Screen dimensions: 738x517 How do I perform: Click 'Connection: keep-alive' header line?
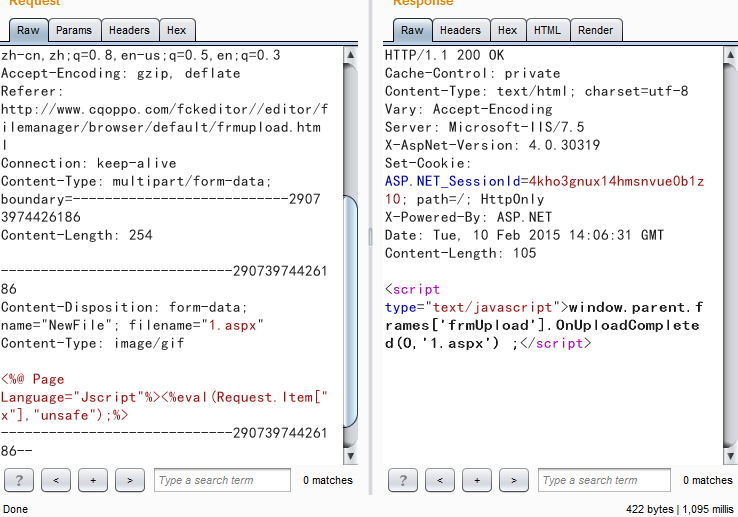(88, 163)
